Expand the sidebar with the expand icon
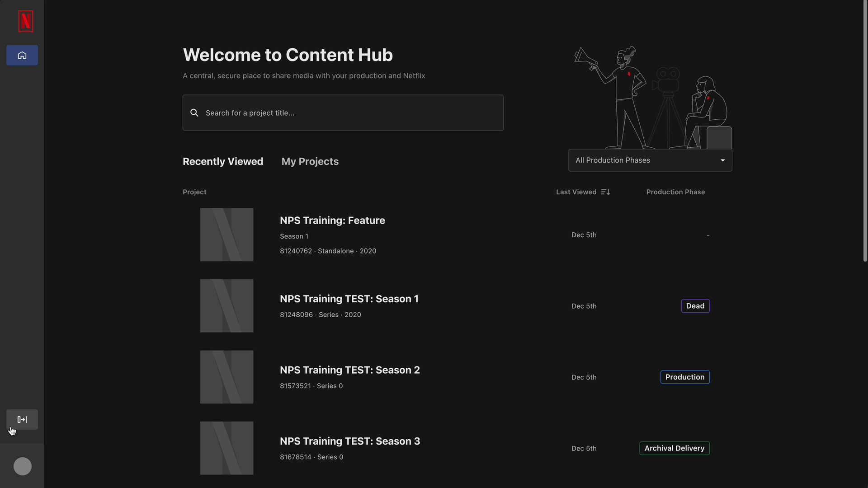Screen dimensions: 868x488 [x=22, y=419]
